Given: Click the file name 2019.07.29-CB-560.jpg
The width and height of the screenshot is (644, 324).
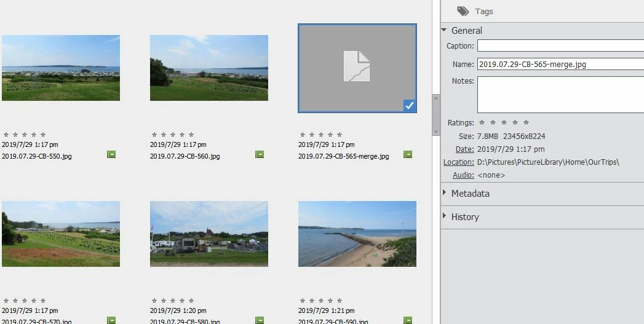Looking at the screenshot, I should [185, 156].
